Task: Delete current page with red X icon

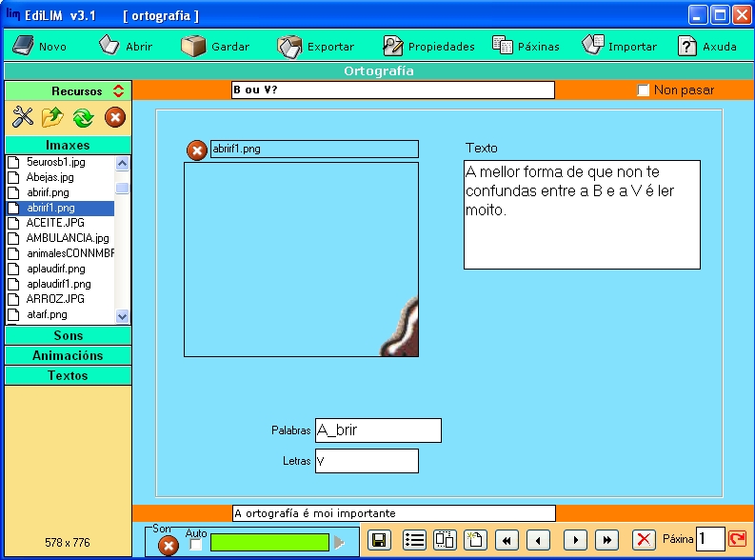Action: click(x=645, y=540)
